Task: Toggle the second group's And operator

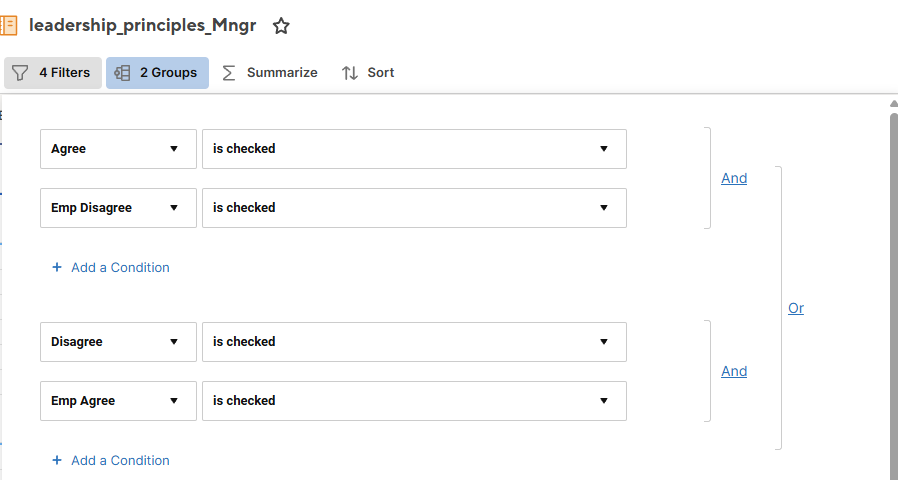Action: pyautogui.click(x=734, y=371)
